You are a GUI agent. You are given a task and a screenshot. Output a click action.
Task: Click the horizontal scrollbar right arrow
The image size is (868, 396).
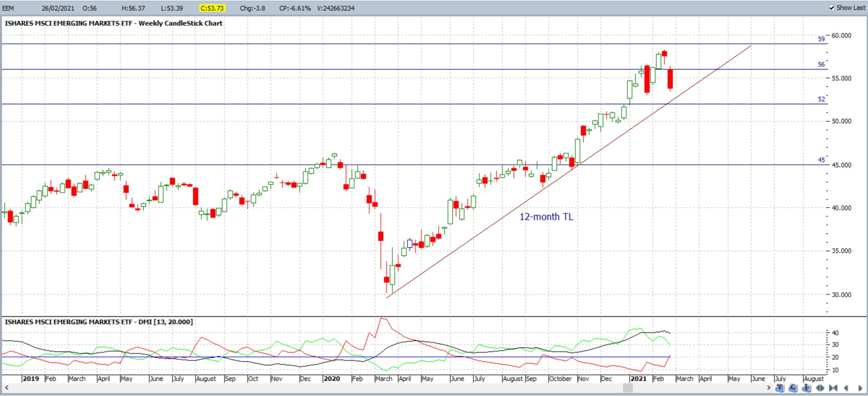(x=769, y=388)
